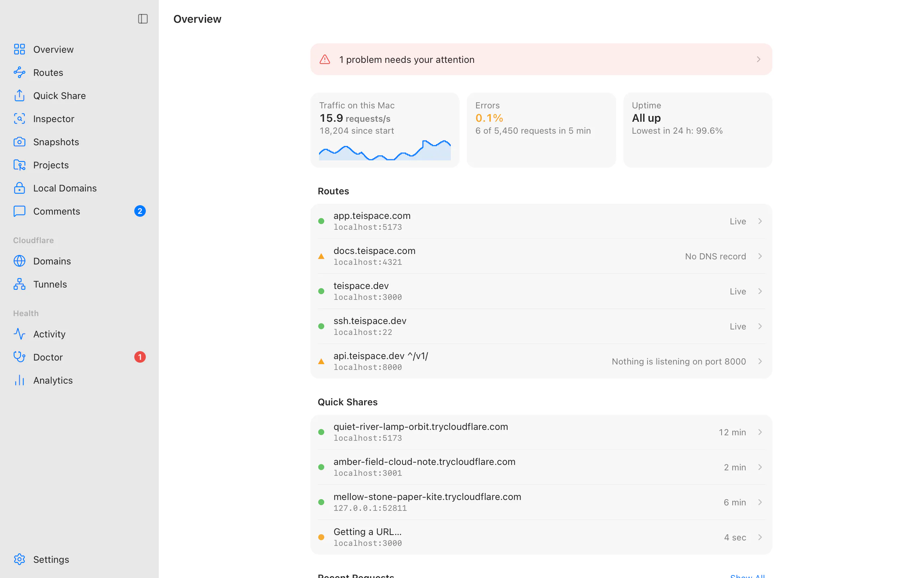The height and width of the screenshot is (578, 924).
Task: Open amber-field-cloud-note share chevron
Action: tap(760, 467)
